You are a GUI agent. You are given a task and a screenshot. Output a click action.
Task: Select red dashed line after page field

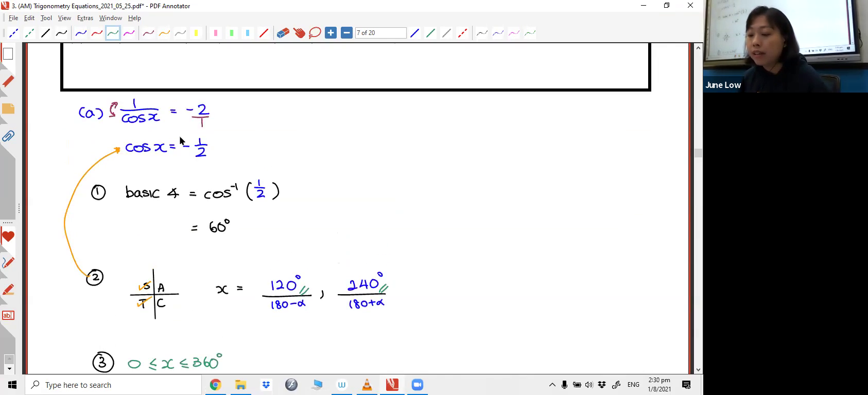click(x=462, y=33)
